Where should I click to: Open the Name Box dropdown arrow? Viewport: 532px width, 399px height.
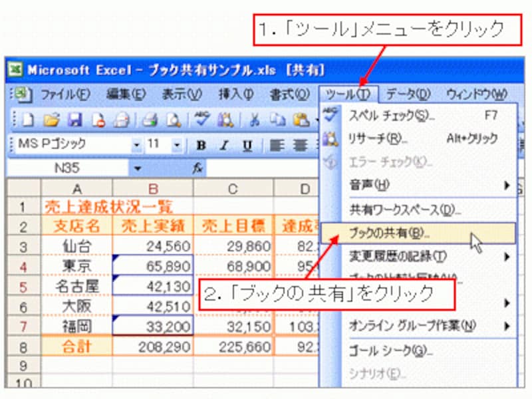pyautogui.click(x=138, y=168)
